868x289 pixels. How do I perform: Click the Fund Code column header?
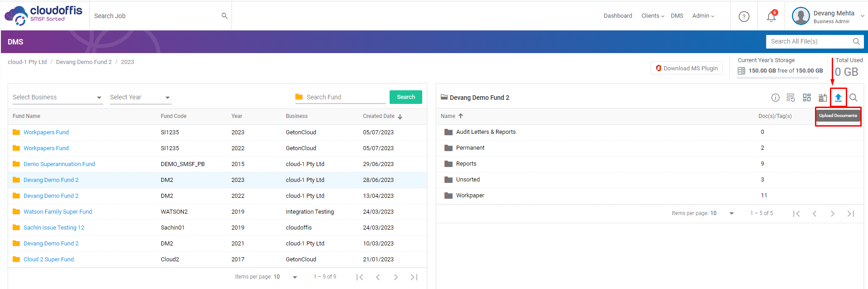tap(174, 116)
